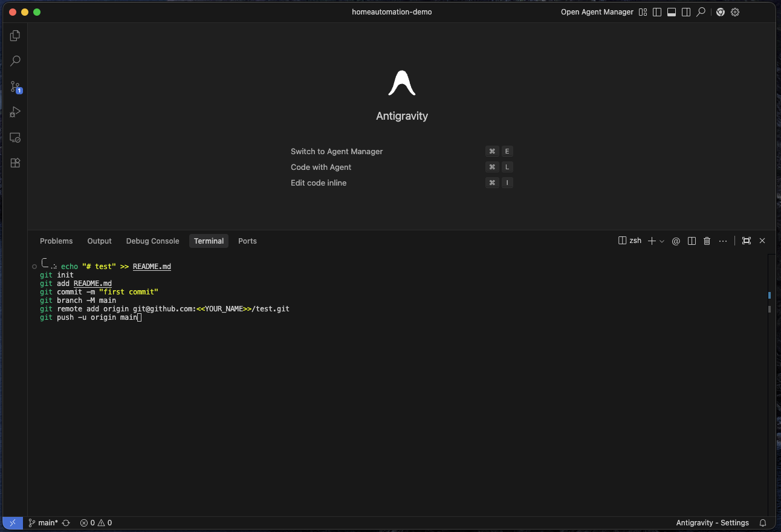The height and width of the screenshot is (532, 781).
Task: Open the Extensions view
Action: point(15,163)
